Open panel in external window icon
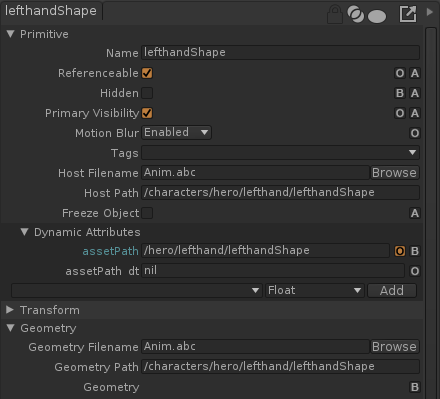440x399 pixels. [x=408, y=14]
